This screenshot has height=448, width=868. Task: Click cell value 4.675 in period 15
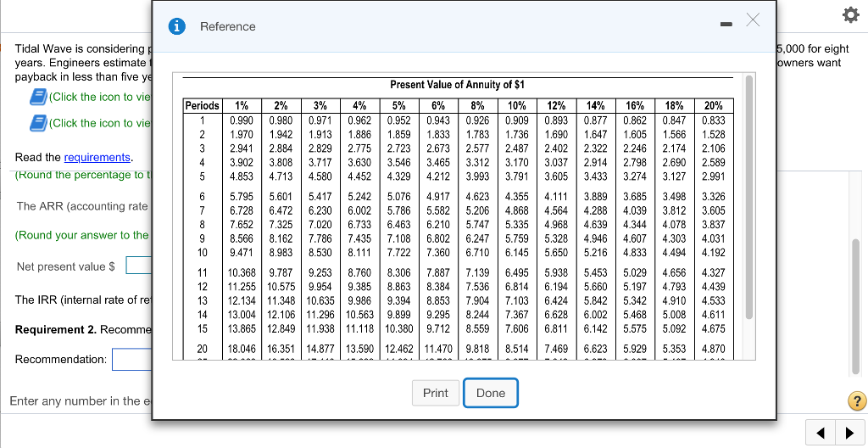(714, 329)
